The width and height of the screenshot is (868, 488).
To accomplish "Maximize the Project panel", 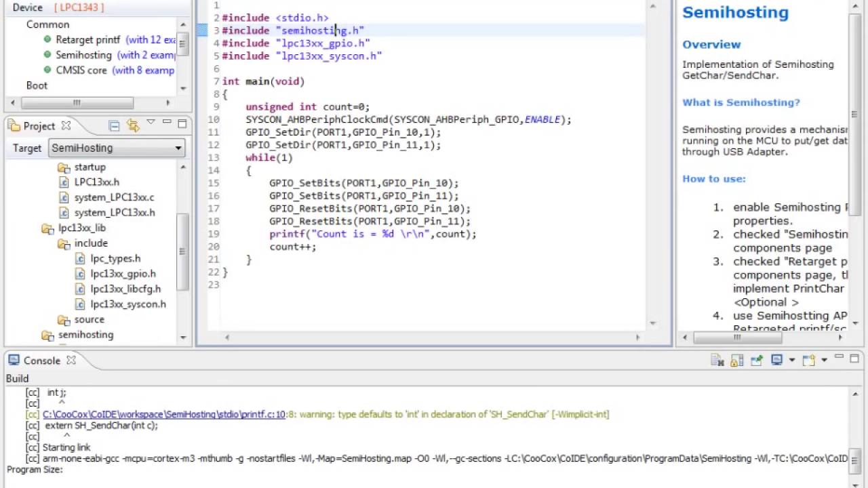I will pos(182,123).
